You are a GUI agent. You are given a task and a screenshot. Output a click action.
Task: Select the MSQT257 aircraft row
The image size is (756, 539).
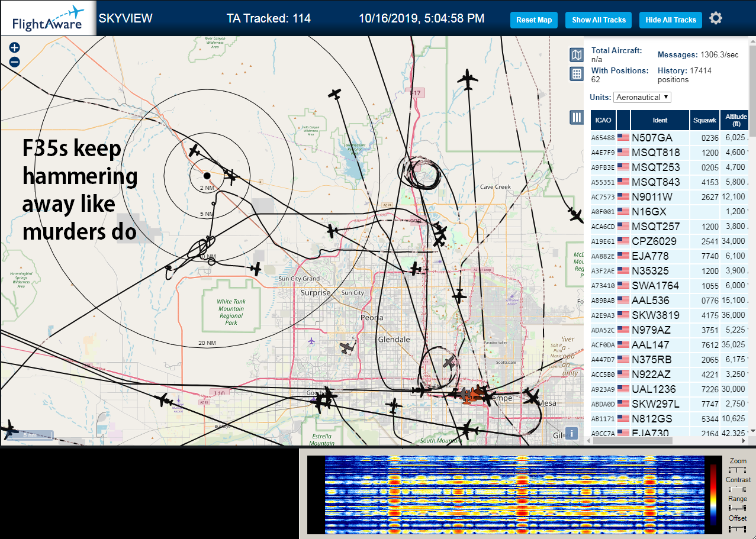click(670, 226)
